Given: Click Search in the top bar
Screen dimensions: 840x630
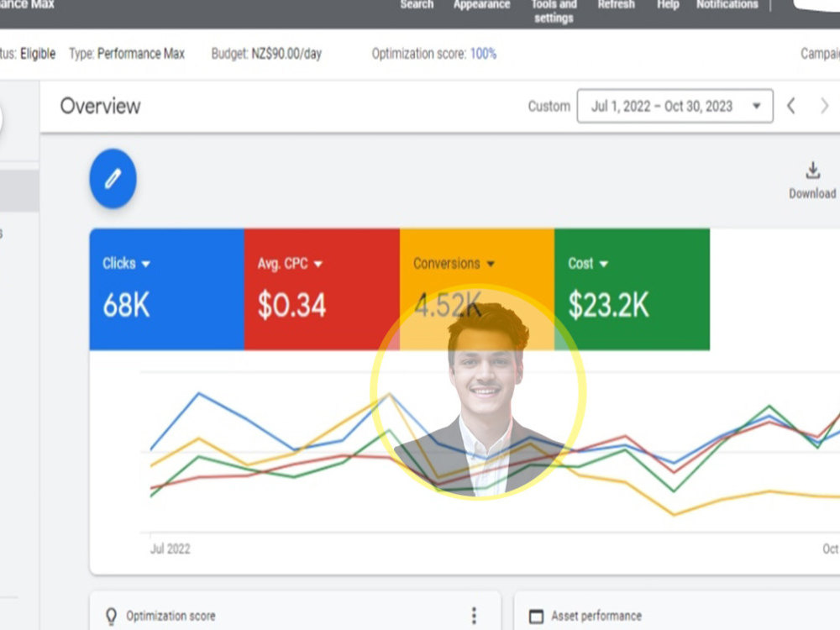Looking at the screenshot, I should [x=417, y=5].
